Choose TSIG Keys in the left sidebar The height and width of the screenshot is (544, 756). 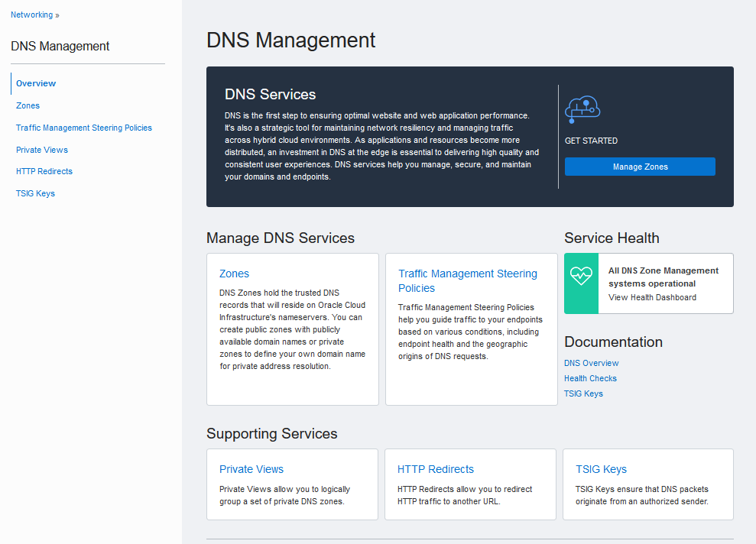[x=35, y=193]
